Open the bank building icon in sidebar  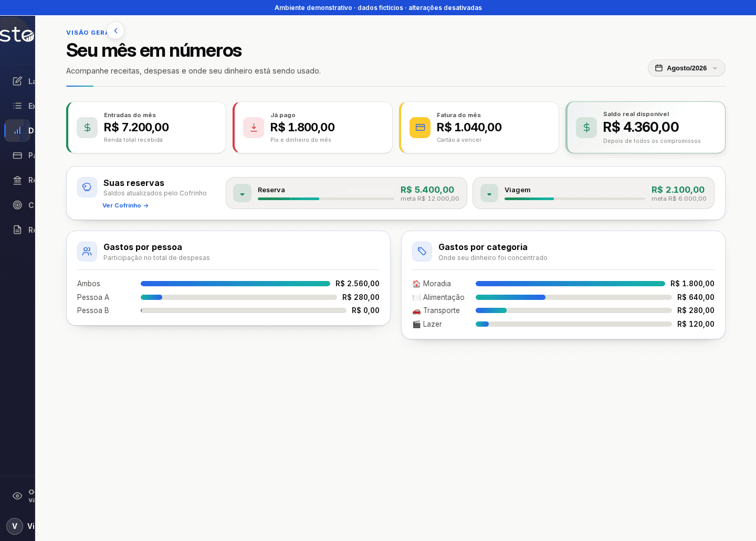[17, 180]
